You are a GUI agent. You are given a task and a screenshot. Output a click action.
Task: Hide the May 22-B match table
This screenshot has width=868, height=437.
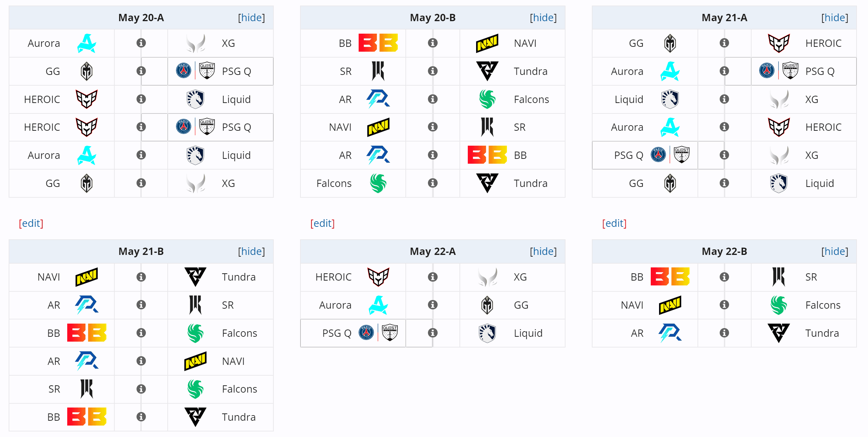(835, 251)
